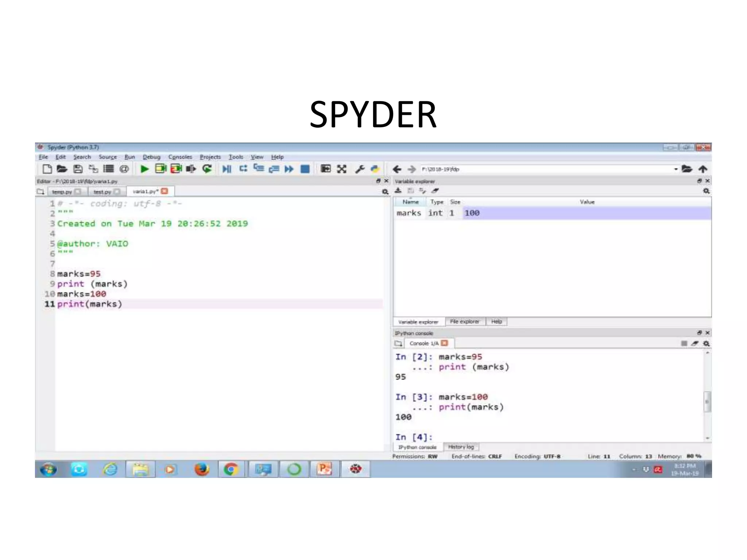Open the file list (browse tabs) icon
Image resolution: width=747 pixels, height=560 pixels.
[108, 169]
